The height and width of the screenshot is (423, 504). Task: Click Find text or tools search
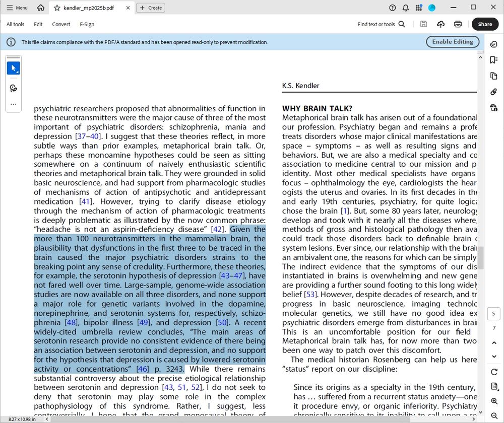pos(381,24)
